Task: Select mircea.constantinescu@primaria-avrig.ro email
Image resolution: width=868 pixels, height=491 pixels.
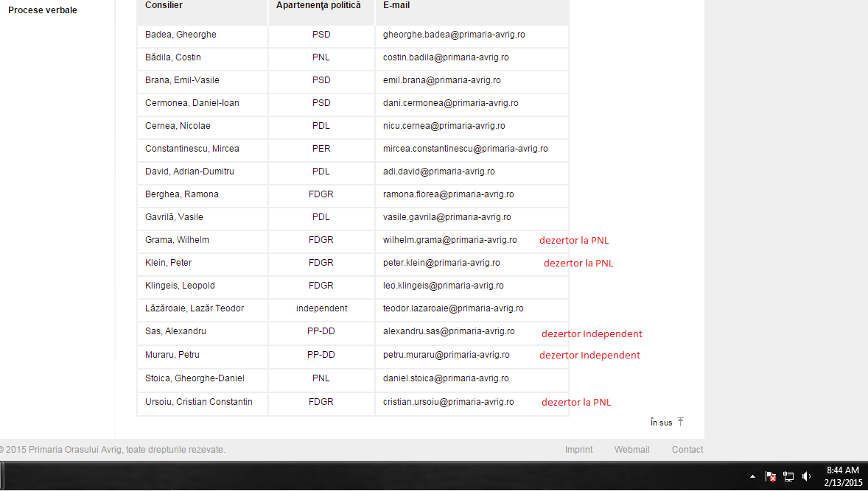Action: point(465,149)
